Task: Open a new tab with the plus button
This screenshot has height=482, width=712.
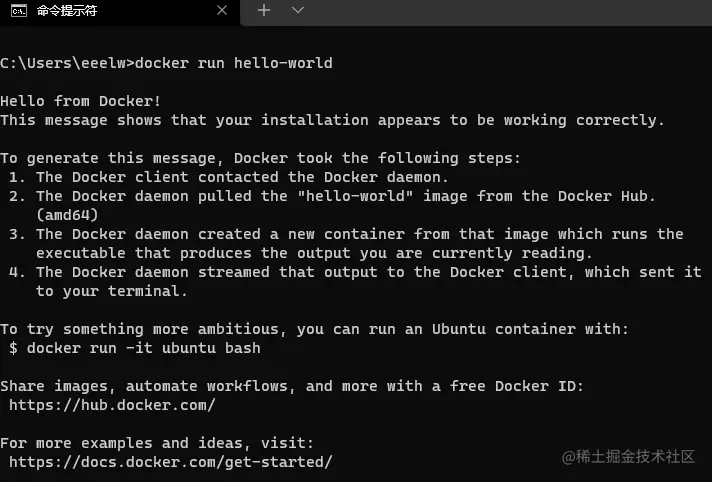Action: click(x=264, y=10)
